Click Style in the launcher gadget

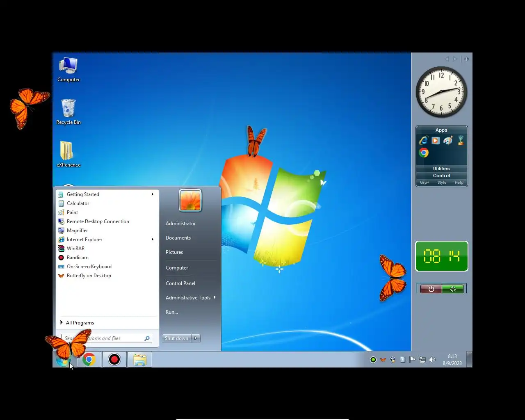(x=442, y=183)
